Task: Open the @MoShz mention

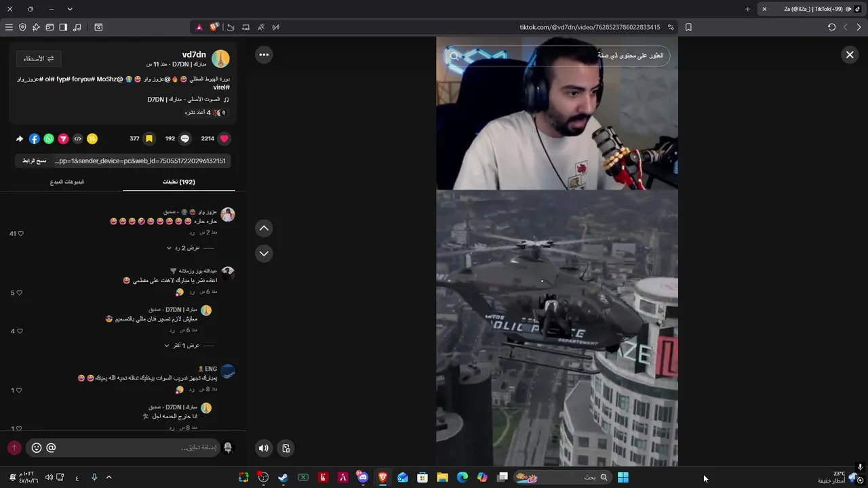Action: pyautogui.click(x=110, y=79)
